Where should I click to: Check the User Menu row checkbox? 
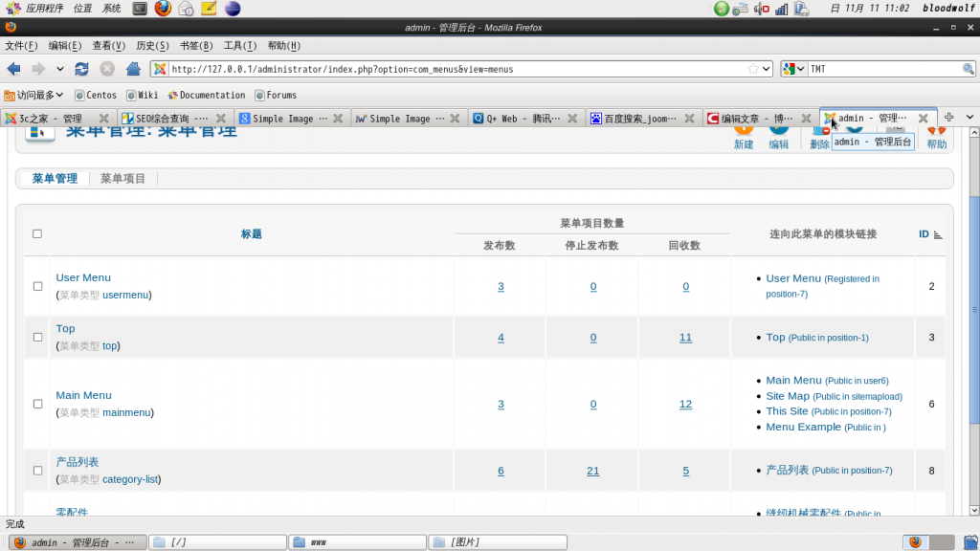click(x=37, y=286)
